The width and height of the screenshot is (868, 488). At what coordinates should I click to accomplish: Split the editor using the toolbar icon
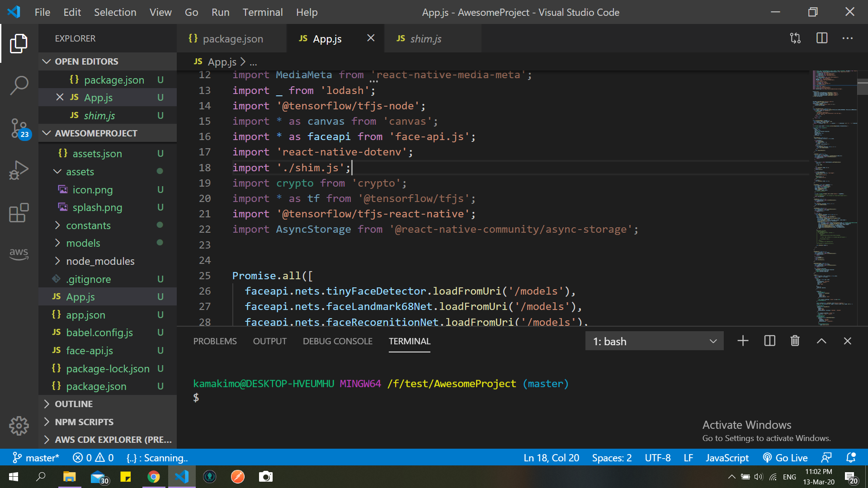[821, 38]
